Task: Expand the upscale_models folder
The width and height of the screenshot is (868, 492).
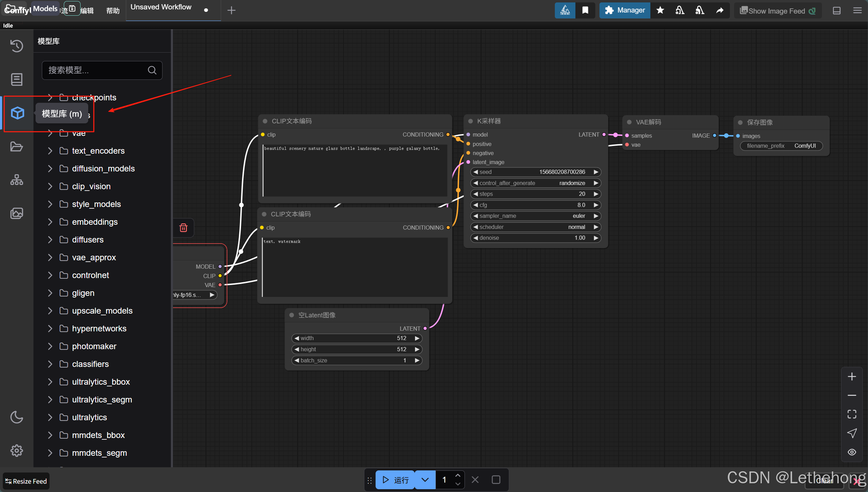Action: pos(50,311)
